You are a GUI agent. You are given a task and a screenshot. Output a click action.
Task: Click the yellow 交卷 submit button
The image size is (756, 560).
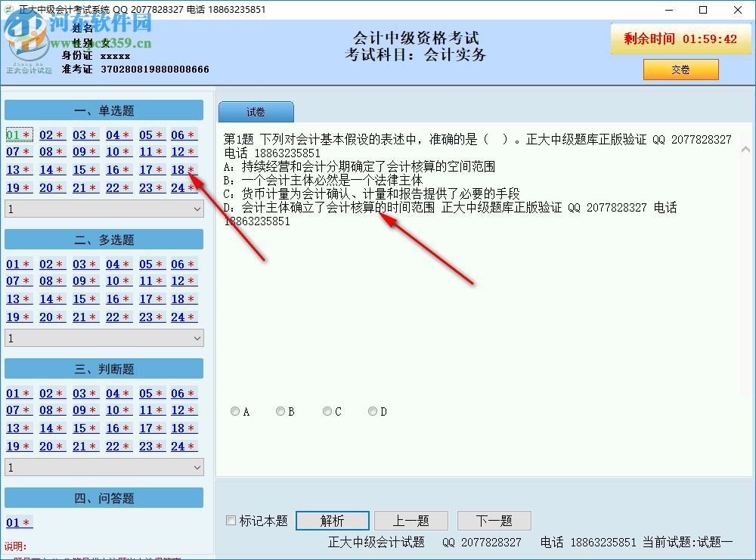[x=680, y=69]
